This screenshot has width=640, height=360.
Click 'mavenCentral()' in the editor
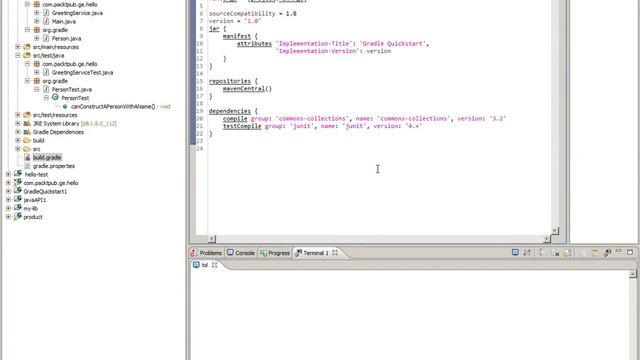click(247, 89)
